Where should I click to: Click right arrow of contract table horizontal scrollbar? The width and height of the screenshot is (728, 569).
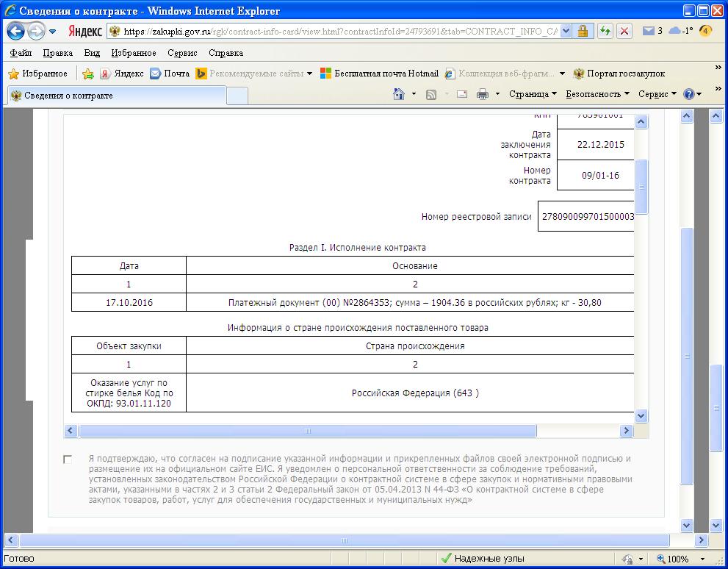click(626, 431)
